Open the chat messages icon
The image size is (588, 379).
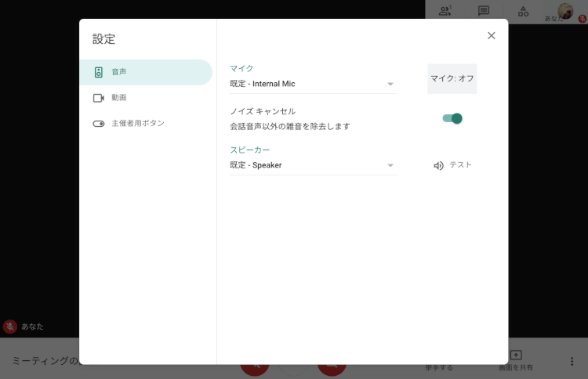484,11
